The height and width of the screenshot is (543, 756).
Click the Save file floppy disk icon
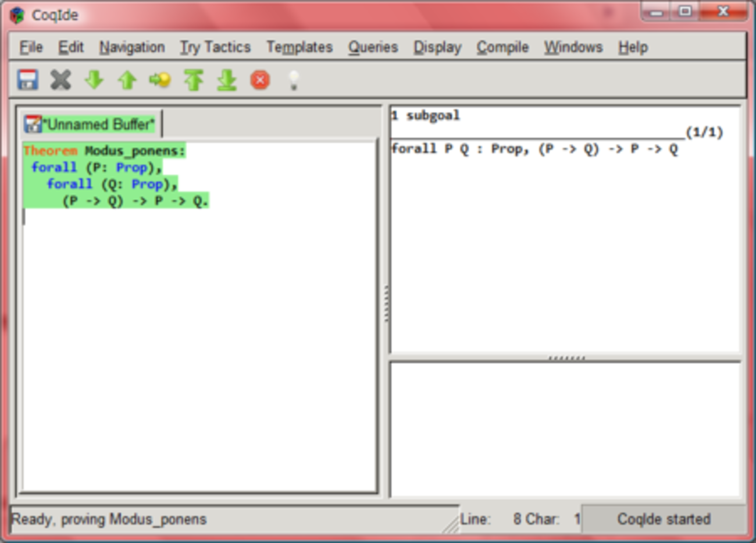click(28, 80)
